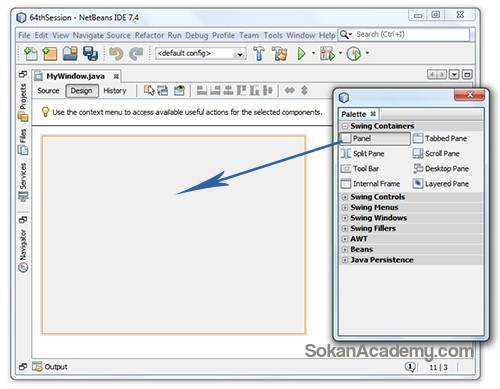Viewport: 500px width, 389px height.
Task: Expand the Java Persistence category
Action: (345, 260)
